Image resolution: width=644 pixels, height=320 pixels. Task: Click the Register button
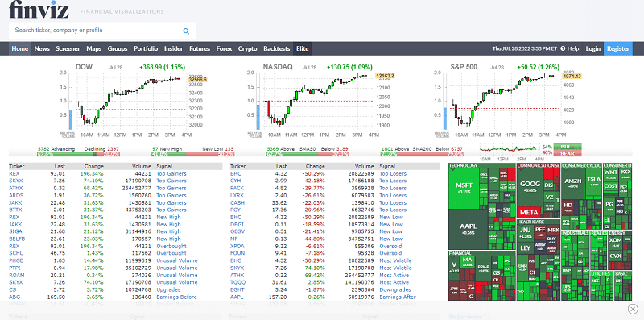(x=617, y=48)
